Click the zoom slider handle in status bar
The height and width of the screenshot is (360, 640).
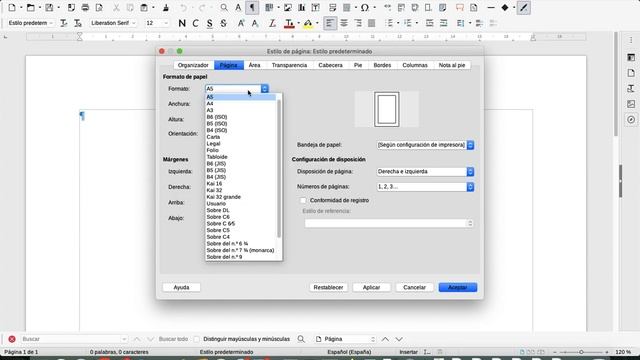tap(581, 352)
